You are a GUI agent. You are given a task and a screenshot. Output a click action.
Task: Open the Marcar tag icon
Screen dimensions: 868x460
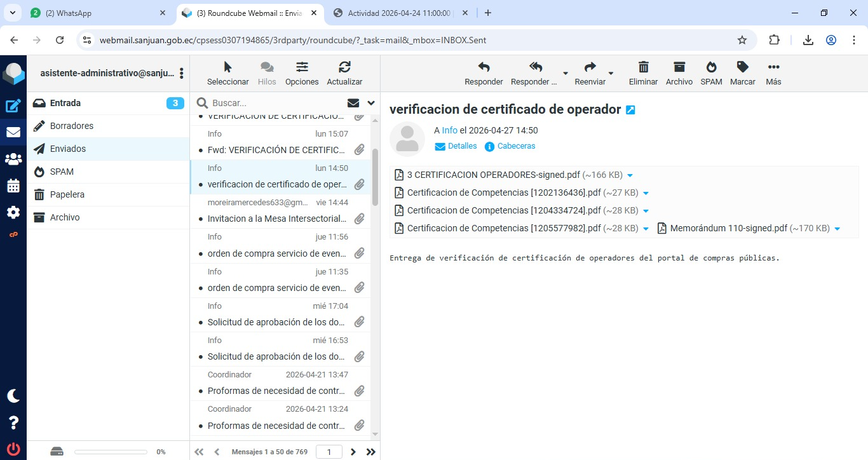pyautogui.click(x=742, y=67)
